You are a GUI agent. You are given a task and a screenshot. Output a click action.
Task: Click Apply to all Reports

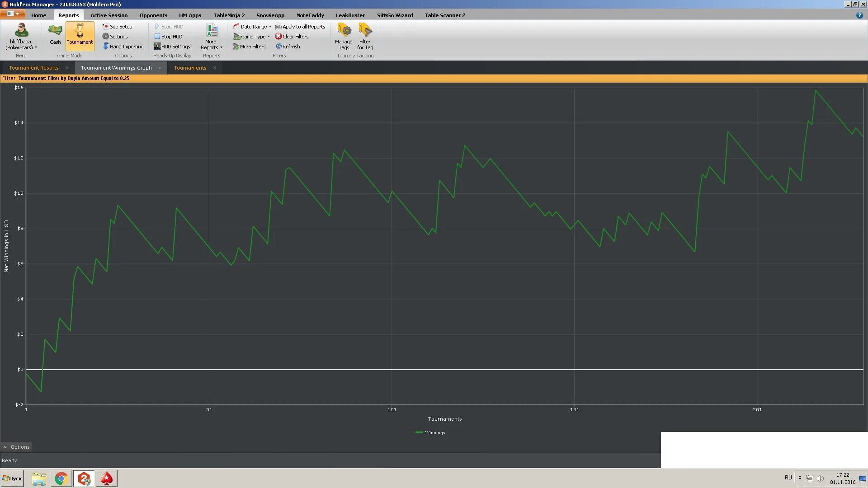point(300,27)
